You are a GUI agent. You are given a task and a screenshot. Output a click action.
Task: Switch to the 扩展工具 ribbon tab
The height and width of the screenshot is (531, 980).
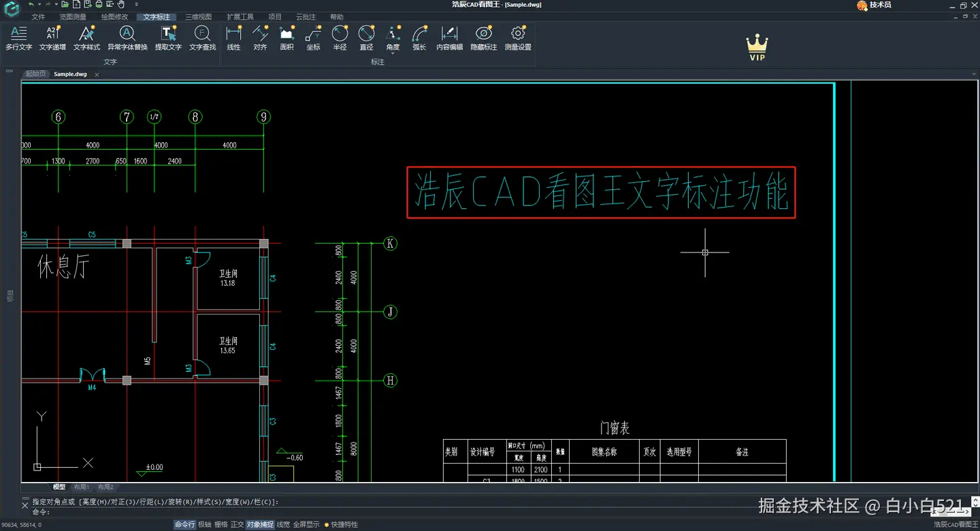(240, 17)
